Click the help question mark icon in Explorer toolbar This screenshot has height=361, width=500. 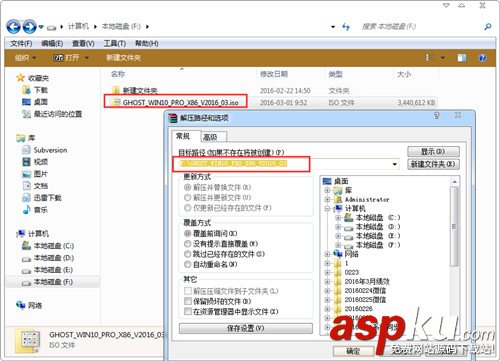click(482, 58)
